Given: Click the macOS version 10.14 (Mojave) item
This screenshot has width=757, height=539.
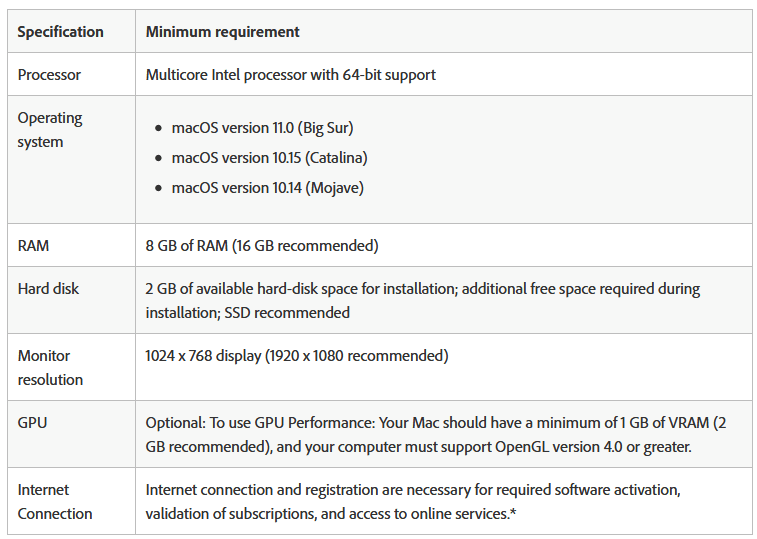Looking at the screenshot, I should pyautogui.click(x=267, y=188).
